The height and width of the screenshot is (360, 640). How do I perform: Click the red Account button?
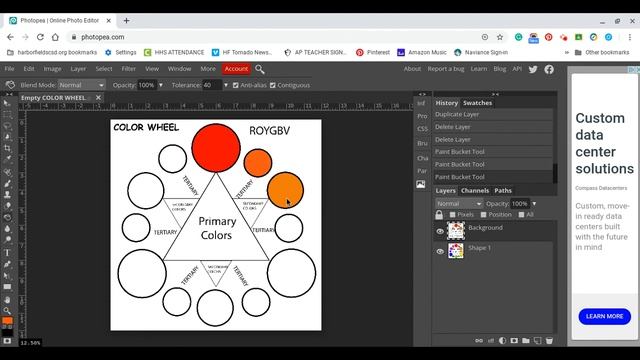(236, 69)
